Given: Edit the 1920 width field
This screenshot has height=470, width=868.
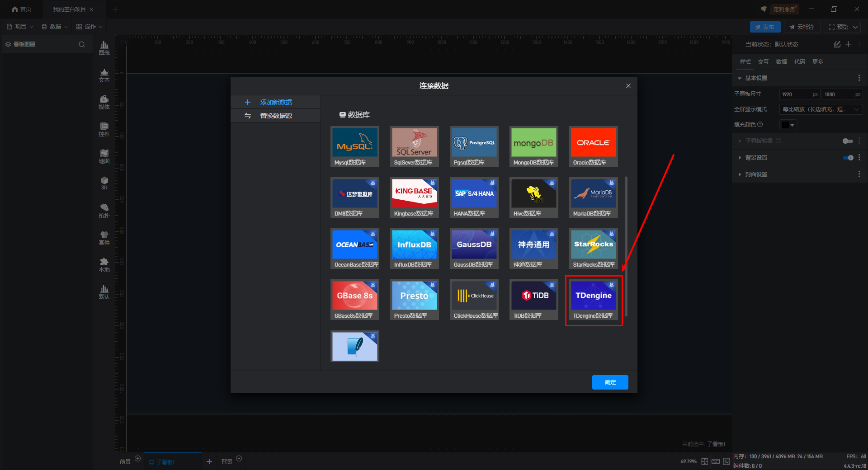Looking at the screenshot, I should pyautogui.click(x=800, y=94).
